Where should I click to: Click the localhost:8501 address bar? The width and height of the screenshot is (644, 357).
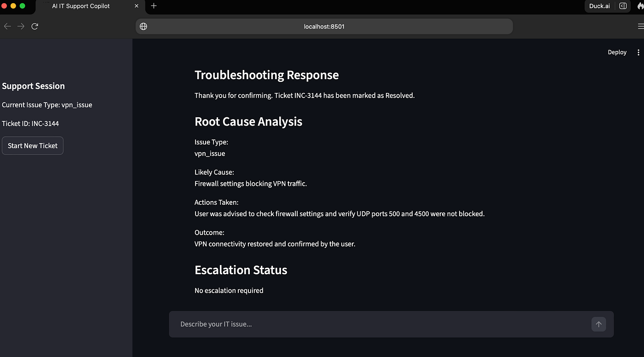pos(324,26)
